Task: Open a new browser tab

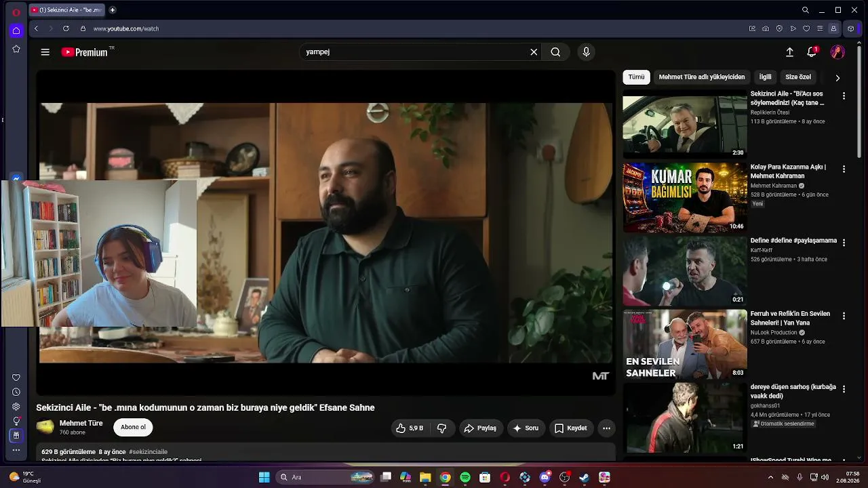Action: [113, 10]
